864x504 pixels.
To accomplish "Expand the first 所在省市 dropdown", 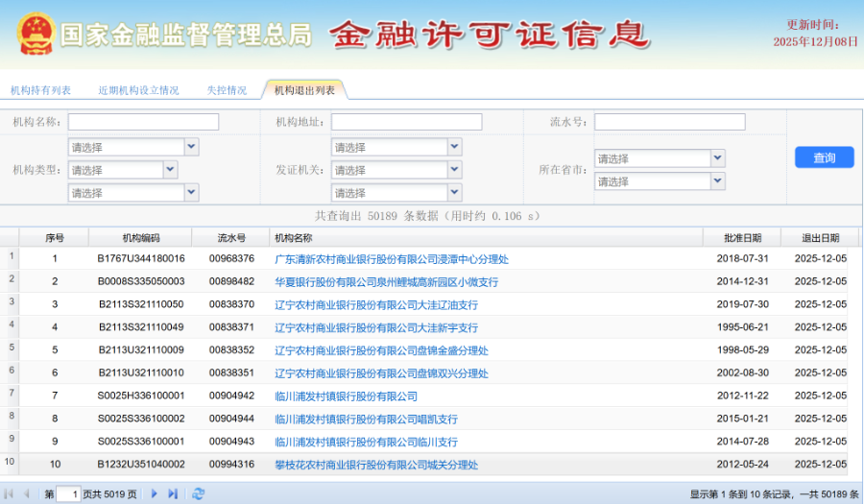I will click(717, 157).
